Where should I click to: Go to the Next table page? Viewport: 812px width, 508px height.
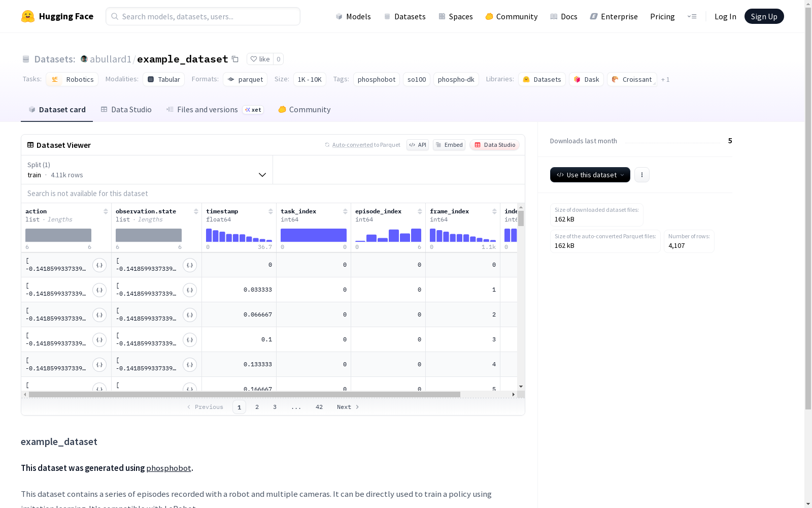[x=348, y=407]
